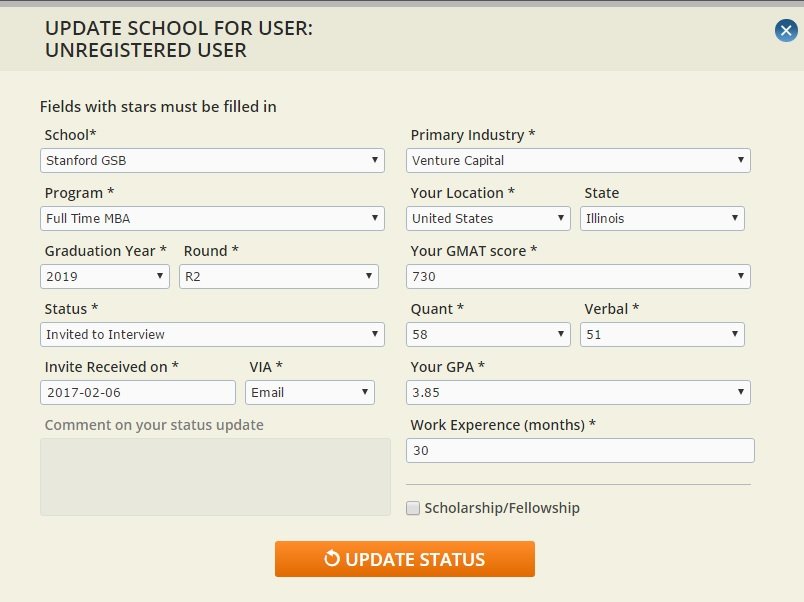Open the Status dropdown
The width and height of the screenshot is (804, 602).
212,334
